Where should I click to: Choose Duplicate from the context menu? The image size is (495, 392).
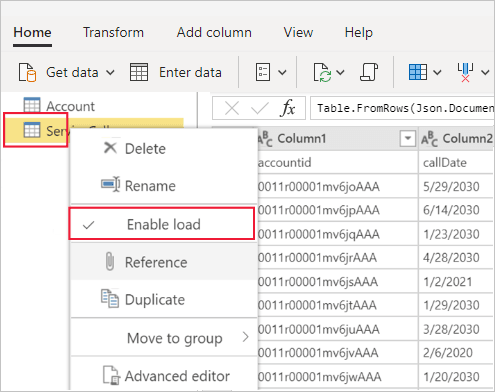tap(164, 299)
